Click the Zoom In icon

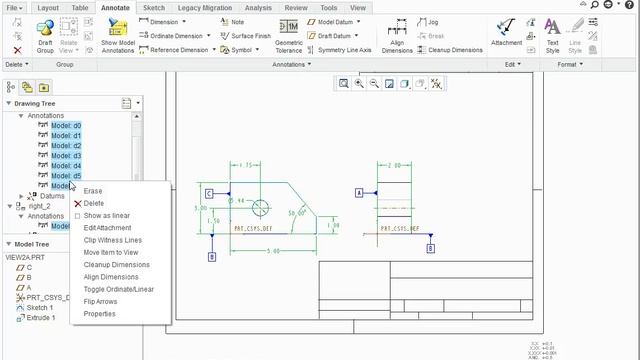pos(359,84)
